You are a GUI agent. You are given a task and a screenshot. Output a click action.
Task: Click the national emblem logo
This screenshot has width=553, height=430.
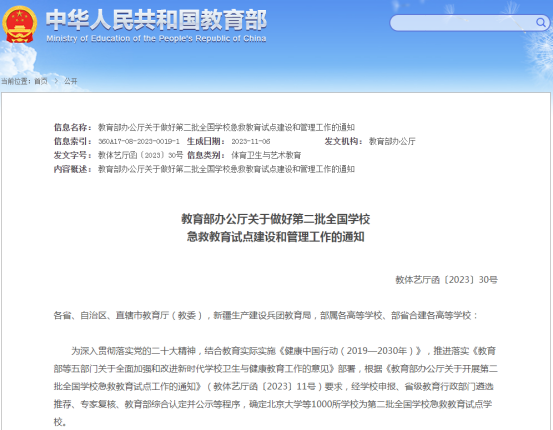click(x=20, y=24)
